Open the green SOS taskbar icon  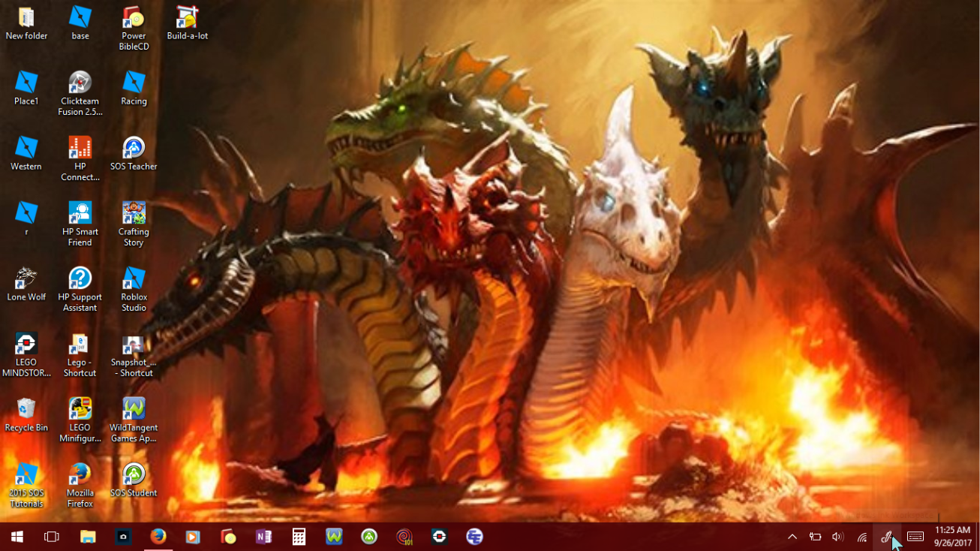(x=369, y=537)
